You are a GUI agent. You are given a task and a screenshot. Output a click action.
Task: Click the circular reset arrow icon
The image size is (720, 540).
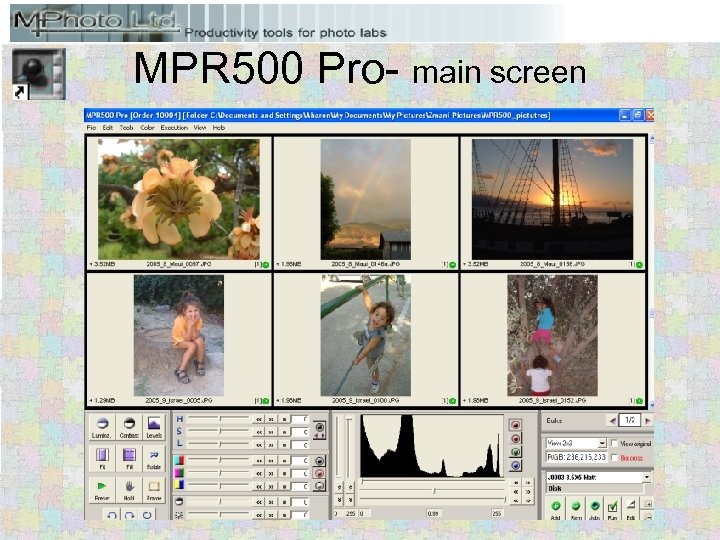point(147,515)
